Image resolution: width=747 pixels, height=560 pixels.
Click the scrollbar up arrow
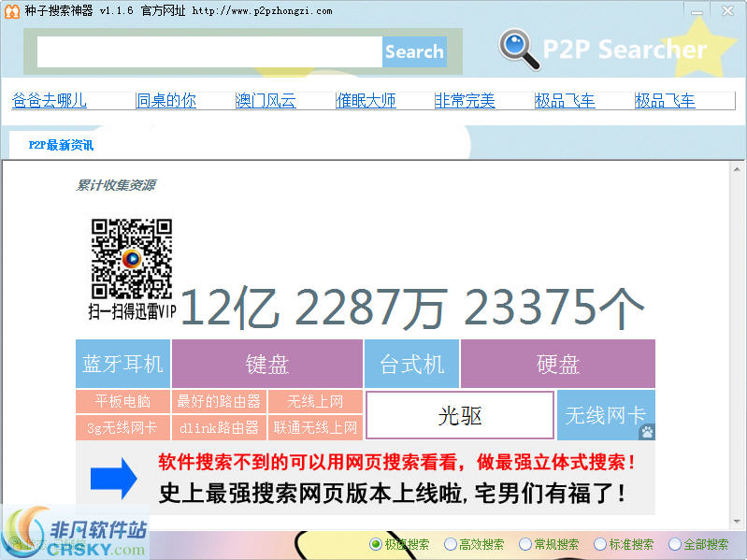(737, 169)
